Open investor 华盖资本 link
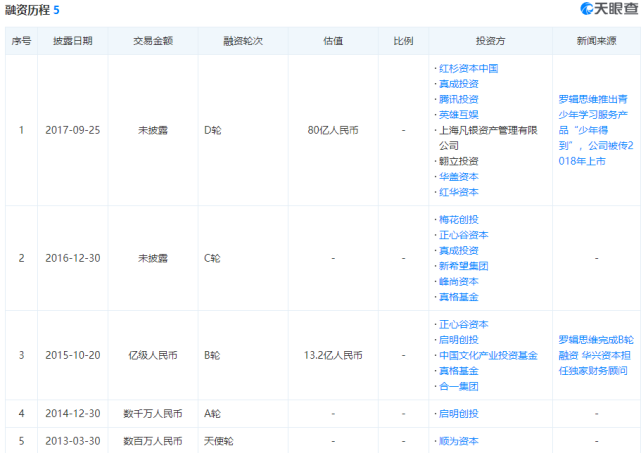Viewport: 641px width, 453px height. coord(459,177)
